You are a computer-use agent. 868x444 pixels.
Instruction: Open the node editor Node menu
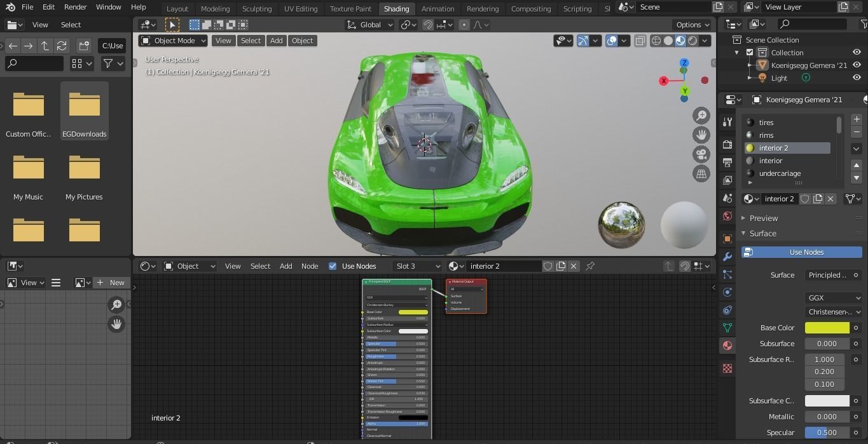coord(310,266)
